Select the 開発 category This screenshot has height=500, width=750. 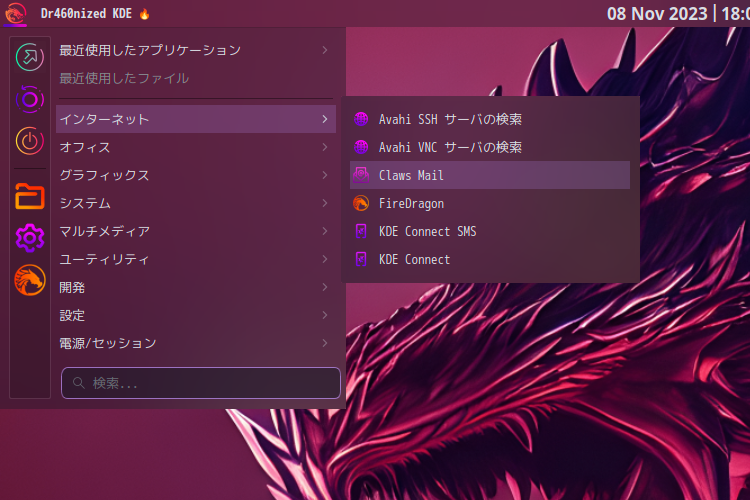click(x=196, y=287)
